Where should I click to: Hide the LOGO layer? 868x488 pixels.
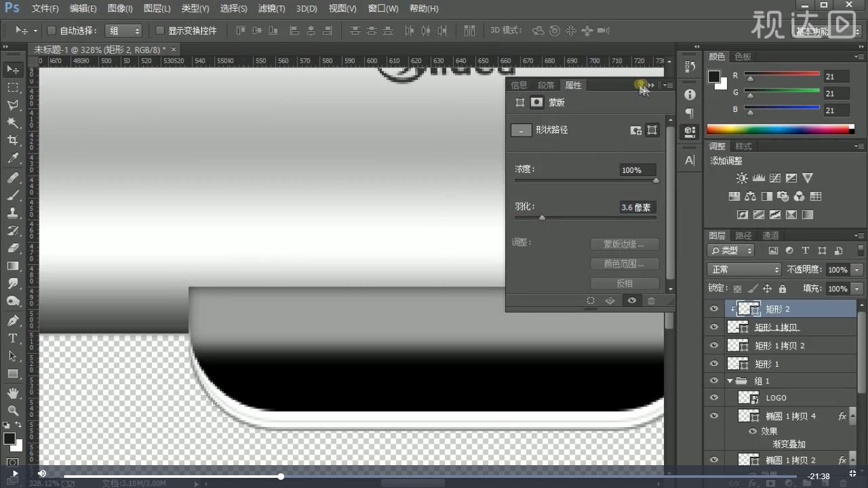(x=714, y=398)
